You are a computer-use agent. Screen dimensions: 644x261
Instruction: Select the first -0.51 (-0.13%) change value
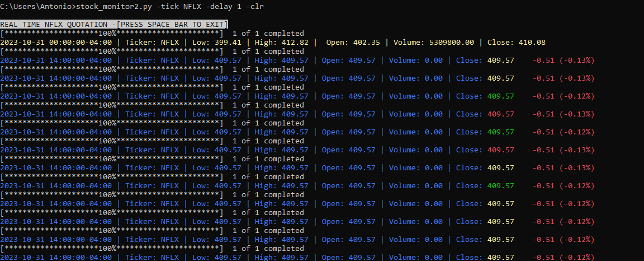(x=563, y=60)
